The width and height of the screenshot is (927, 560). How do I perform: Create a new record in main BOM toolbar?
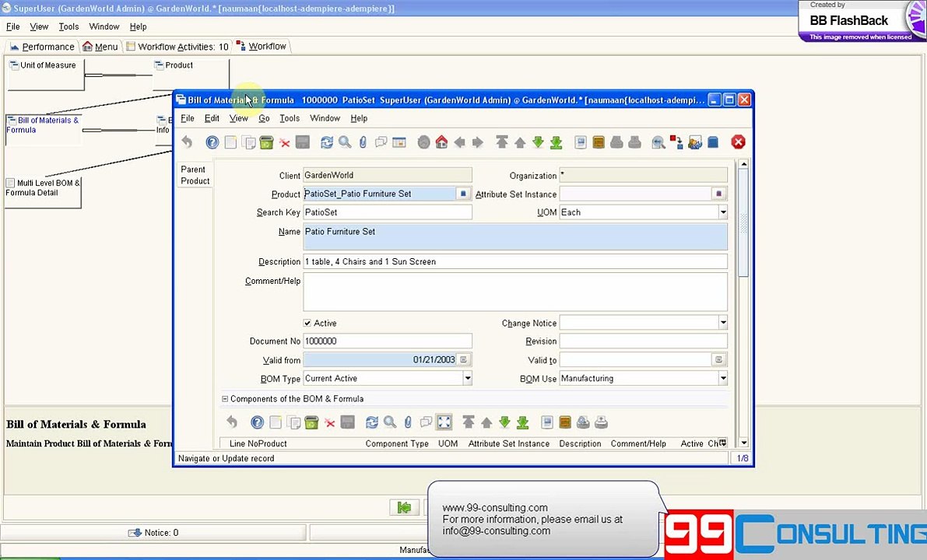[x=230, y=142]
